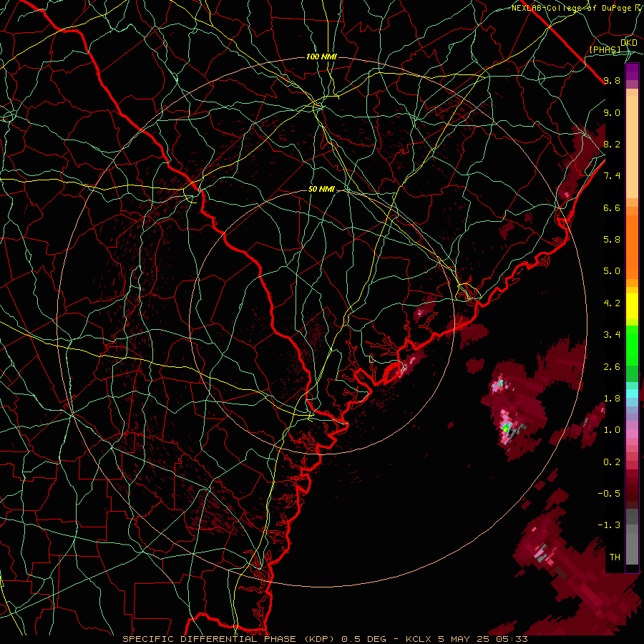Viewport: 644px width, 644px height.
Task: Click the 5.8 value on the scale
Action: click(x=612, y=240)
